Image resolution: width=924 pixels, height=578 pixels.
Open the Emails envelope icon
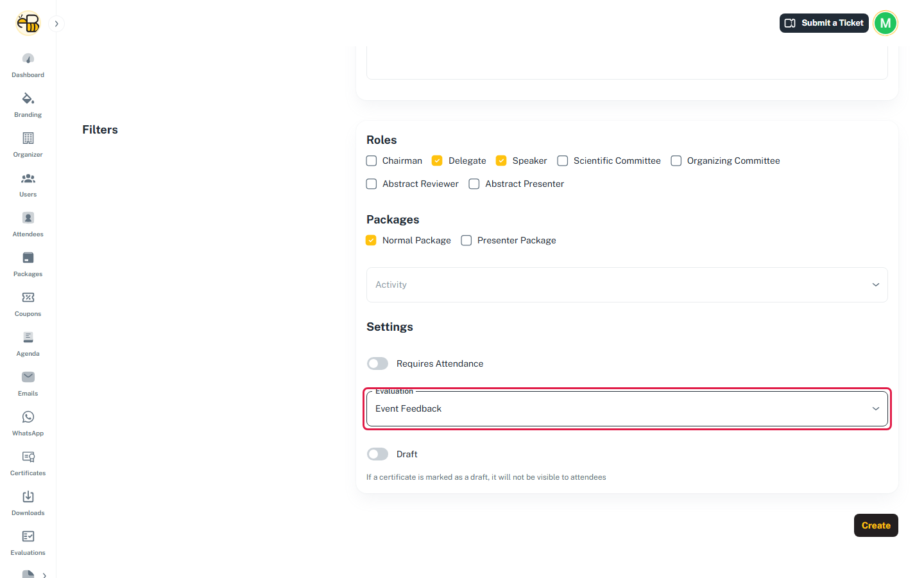click(x=28, y=377)
